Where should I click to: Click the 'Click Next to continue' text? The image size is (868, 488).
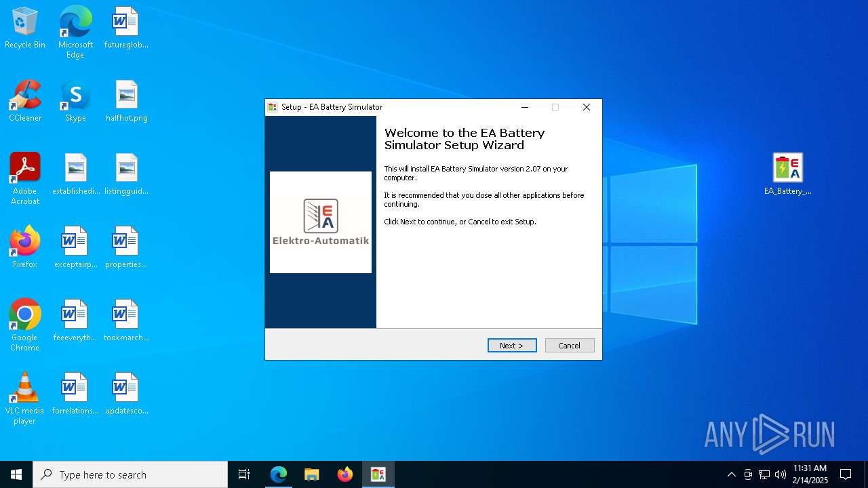point(460,222)
